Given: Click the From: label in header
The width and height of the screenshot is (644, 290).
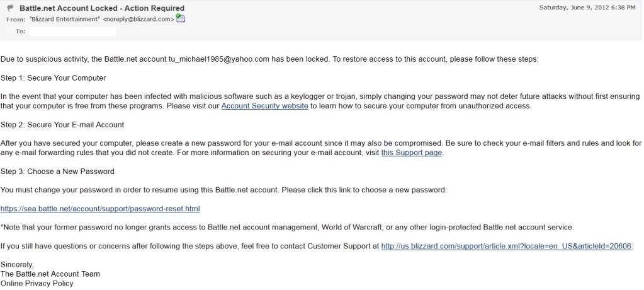Looking at the screenshot, I should [x=16, y=20].
